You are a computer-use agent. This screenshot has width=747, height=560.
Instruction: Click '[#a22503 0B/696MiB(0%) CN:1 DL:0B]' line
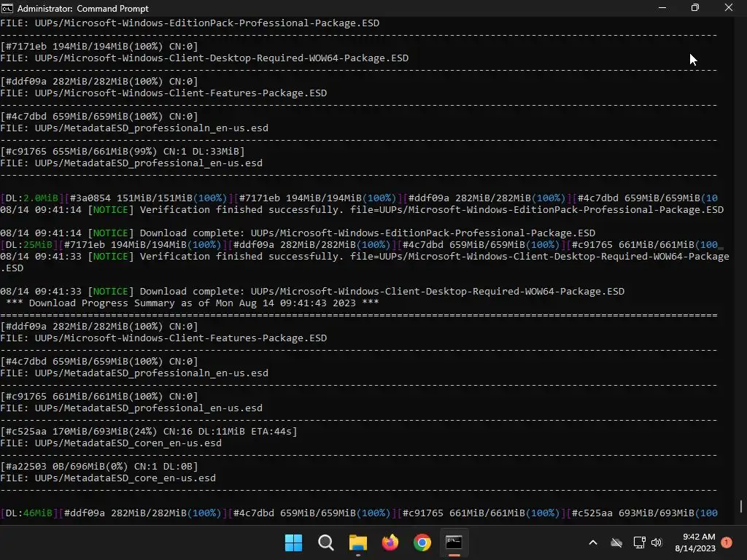[99, 466]
